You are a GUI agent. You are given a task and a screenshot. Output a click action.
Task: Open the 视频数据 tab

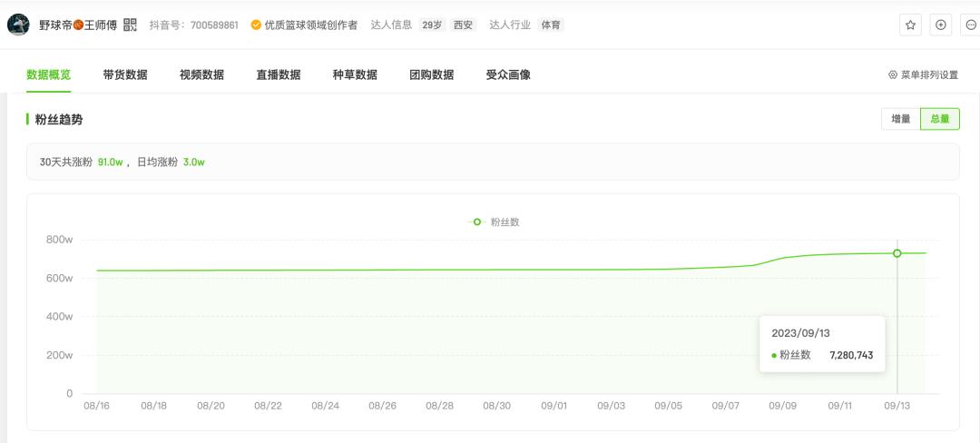click(201, 75)
